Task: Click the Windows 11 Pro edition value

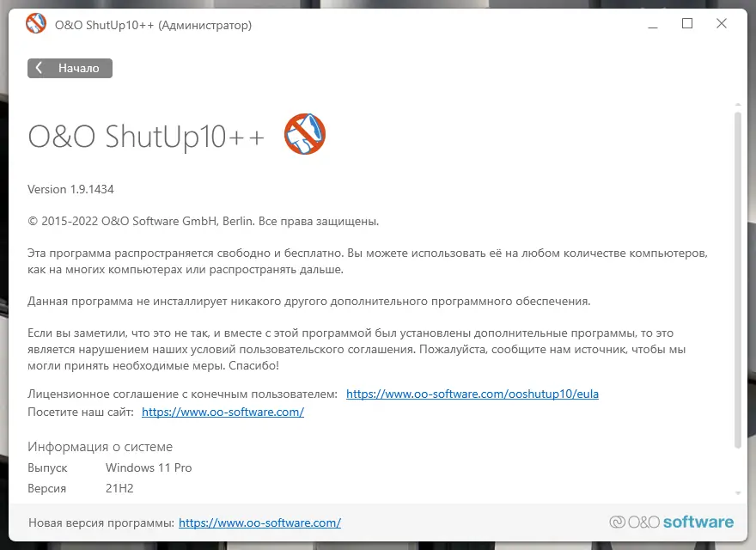Action: click(149, 468)
